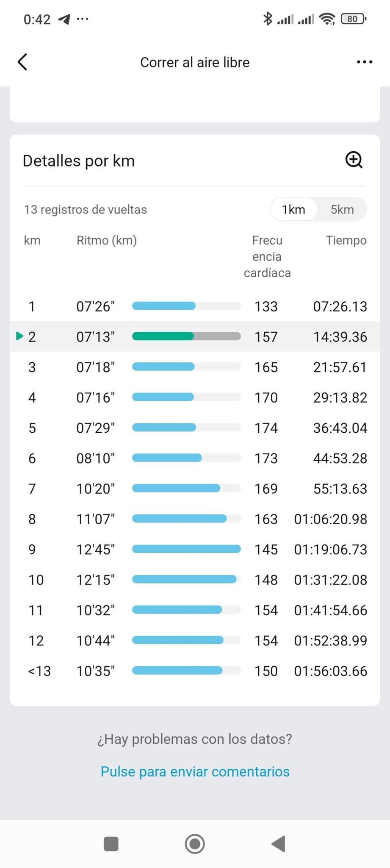
Task: Tap the "Detalles por km" heading
Action: point(79,161)
